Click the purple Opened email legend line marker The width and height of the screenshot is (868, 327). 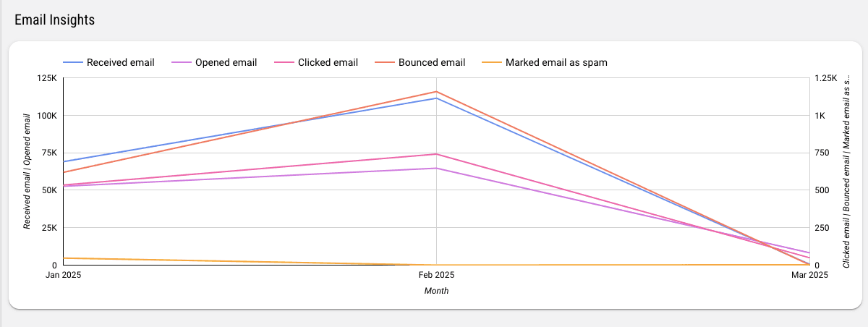pos(181,62)
